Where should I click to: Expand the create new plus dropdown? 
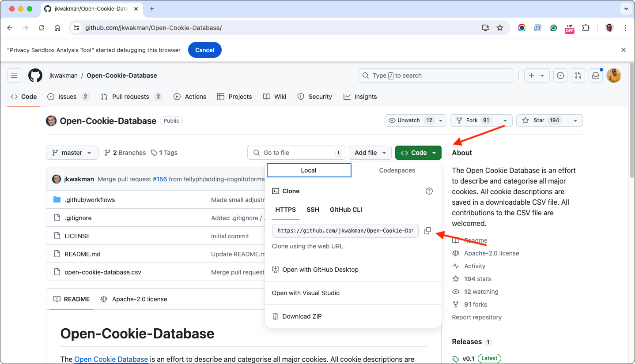point(537,75)
